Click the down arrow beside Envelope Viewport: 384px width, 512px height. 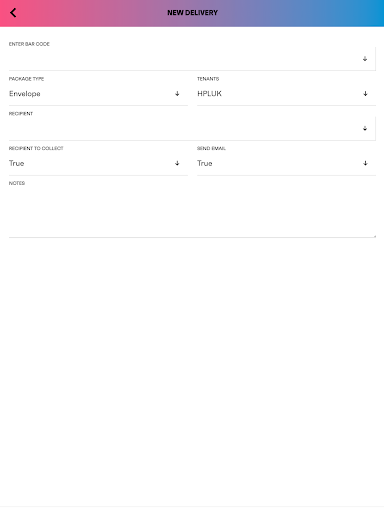coord(177,94)
